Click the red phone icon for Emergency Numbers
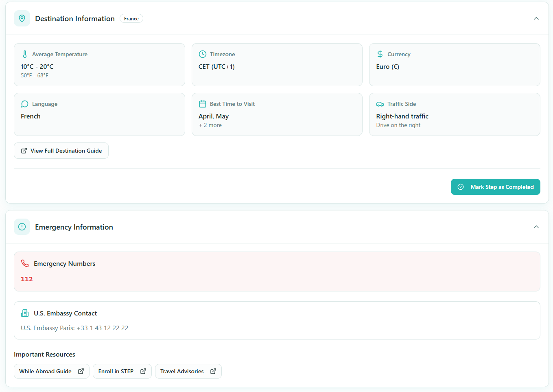 [x=25, y=263]
